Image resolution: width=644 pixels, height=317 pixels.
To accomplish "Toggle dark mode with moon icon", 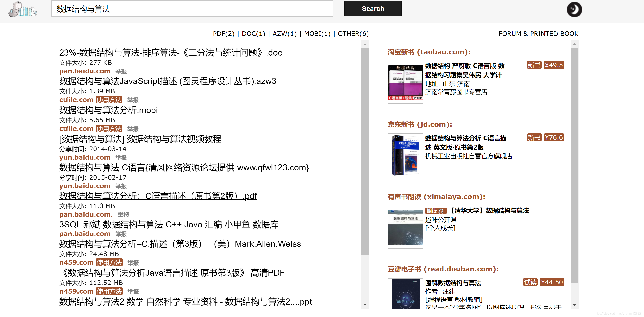I will coord(574,10).
